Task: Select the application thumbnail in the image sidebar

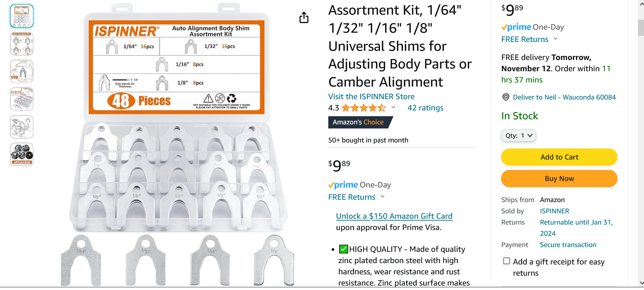Action: coord(21,154)
